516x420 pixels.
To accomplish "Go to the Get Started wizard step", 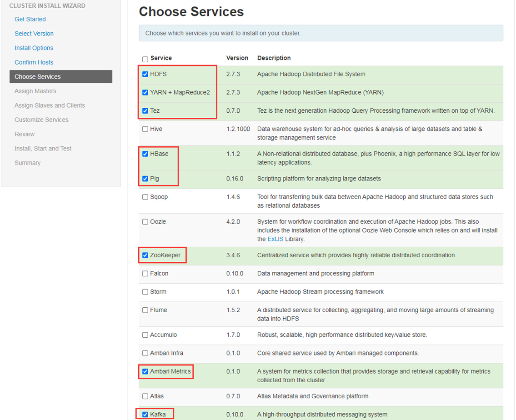I will pyautogui.click(x=30, y=19).
